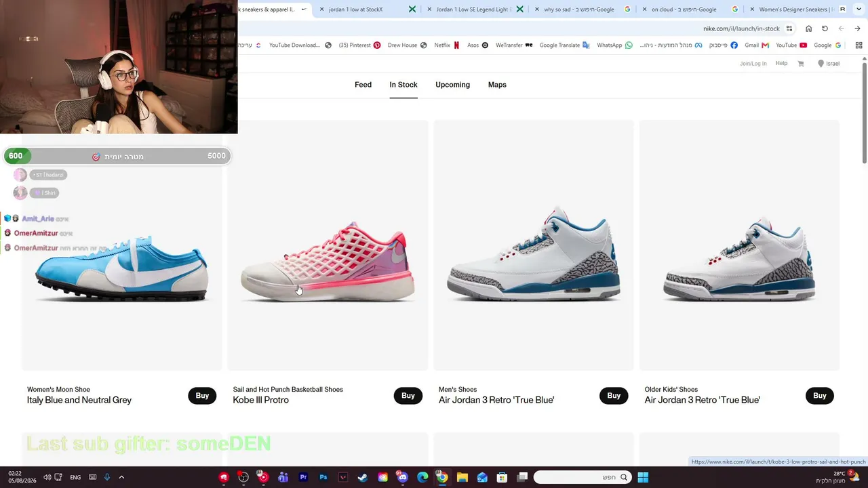Open the Nike shopping cart icon
Image resolution: width=868 pixels, height=488 pixels.
tap(801, 64)
